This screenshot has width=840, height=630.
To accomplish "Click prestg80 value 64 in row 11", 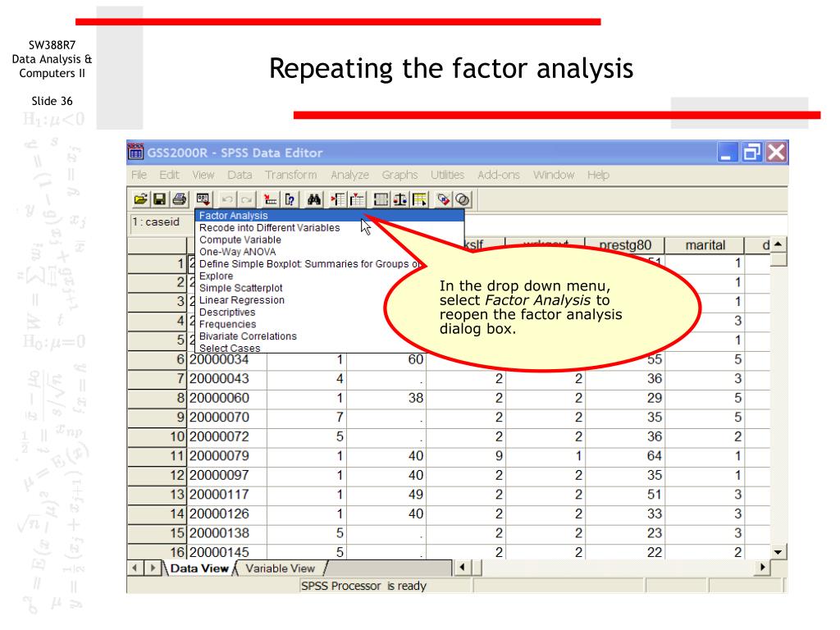I will 624,456.
